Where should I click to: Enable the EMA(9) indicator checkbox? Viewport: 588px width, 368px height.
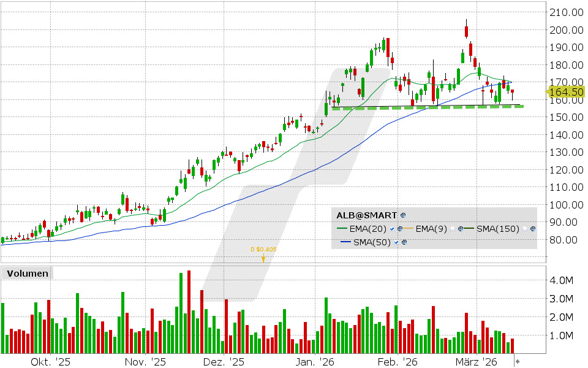[x=453, y=228]
